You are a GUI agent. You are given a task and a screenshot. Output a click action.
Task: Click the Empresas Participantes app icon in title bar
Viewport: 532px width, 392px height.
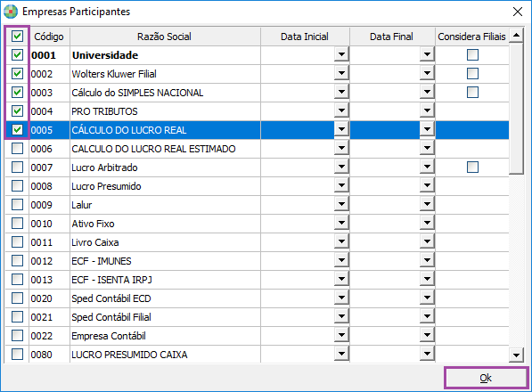tap(11, 12)
